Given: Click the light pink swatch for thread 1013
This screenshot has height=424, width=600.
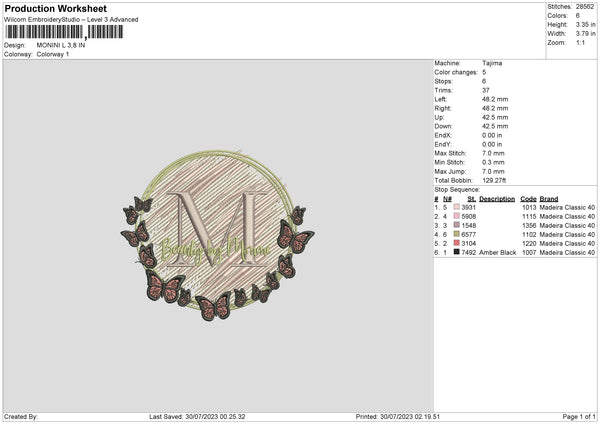Looking at the screenshot, I should pos(457,207).
